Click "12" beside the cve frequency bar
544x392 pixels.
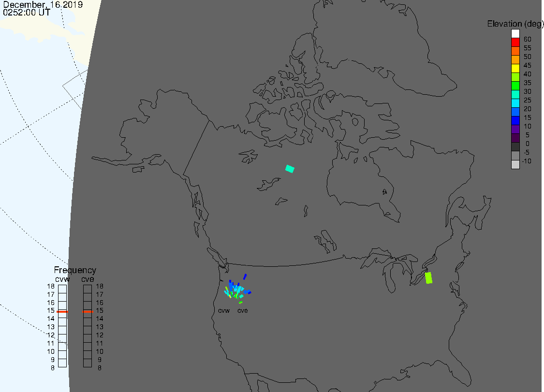pos(100,335)
